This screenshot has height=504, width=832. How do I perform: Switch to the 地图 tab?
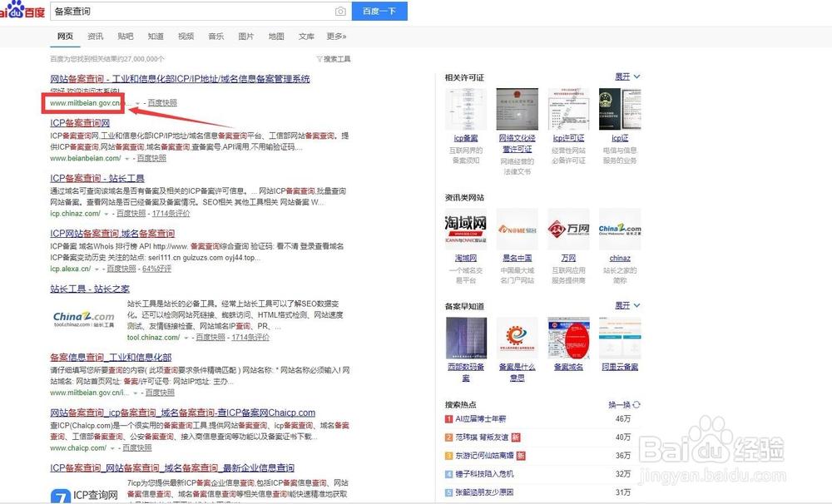click(276, 36)
